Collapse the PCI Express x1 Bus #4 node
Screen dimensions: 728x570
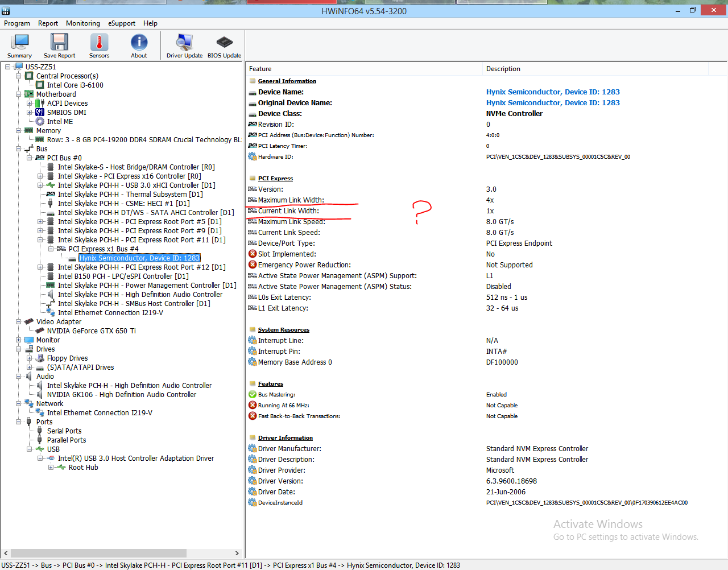click(51, 249)
